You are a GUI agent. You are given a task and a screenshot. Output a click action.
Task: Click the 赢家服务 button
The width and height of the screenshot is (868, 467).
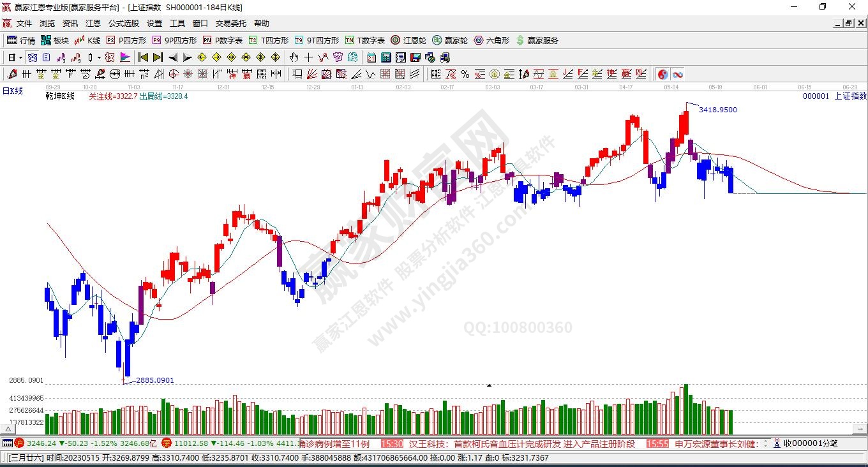[x=537, y=40]
